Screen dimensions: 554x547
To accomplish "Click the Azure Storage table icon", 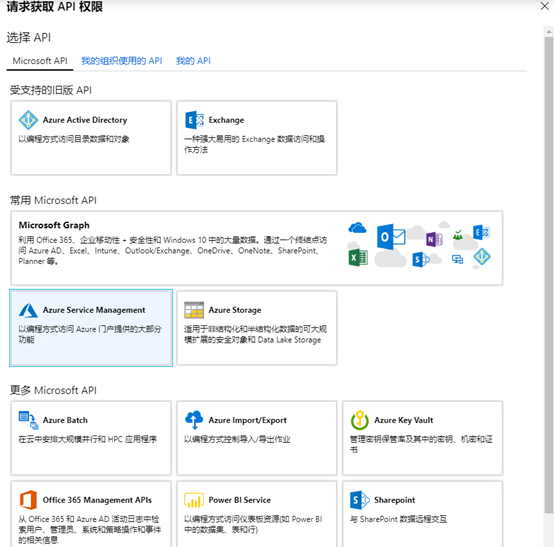I will [x=194, y=310].
